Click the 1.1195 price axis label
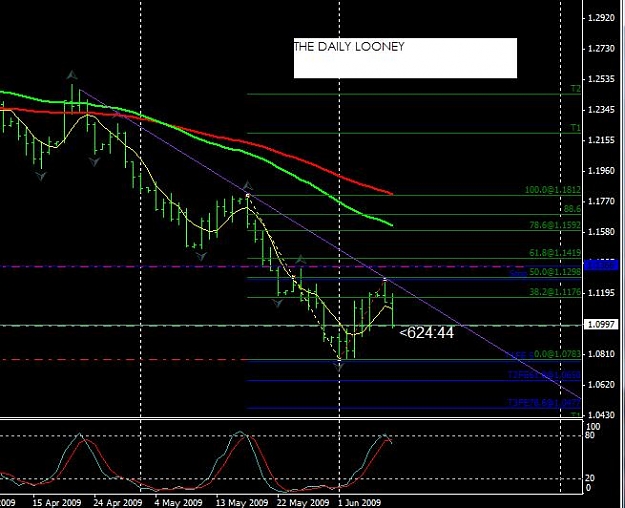 (x=601, y=293)
